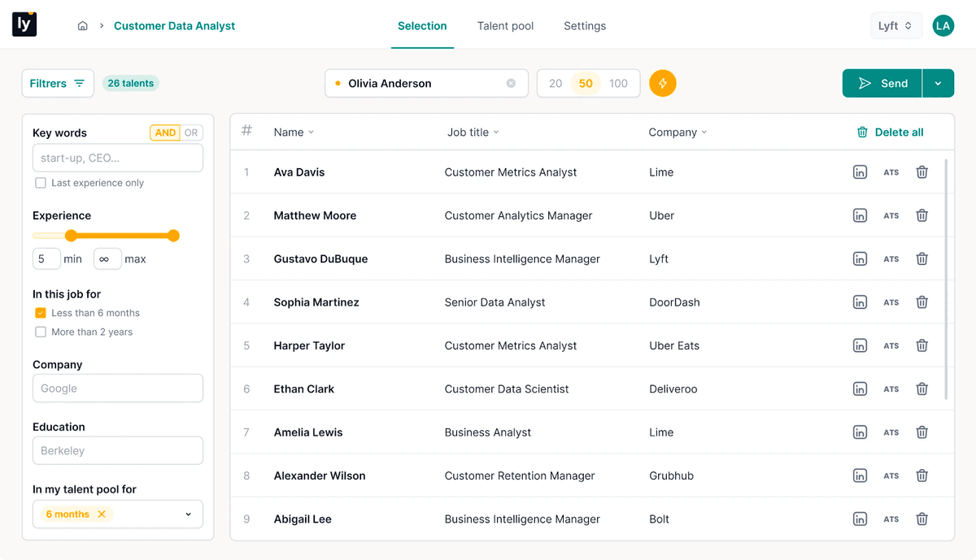The image size is (976, 560).
Task: Uncheck Less than 6 months checkbox
Action: [x=41, y=313]
